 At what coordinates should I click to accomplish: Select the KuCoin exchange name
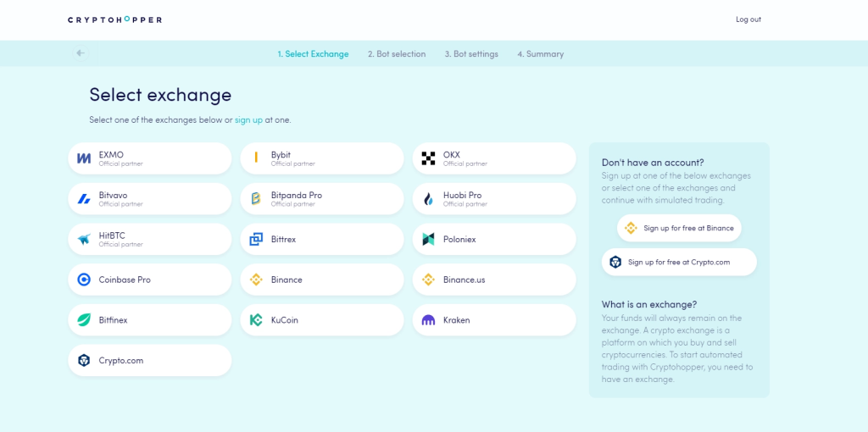(x=285, y=320)
